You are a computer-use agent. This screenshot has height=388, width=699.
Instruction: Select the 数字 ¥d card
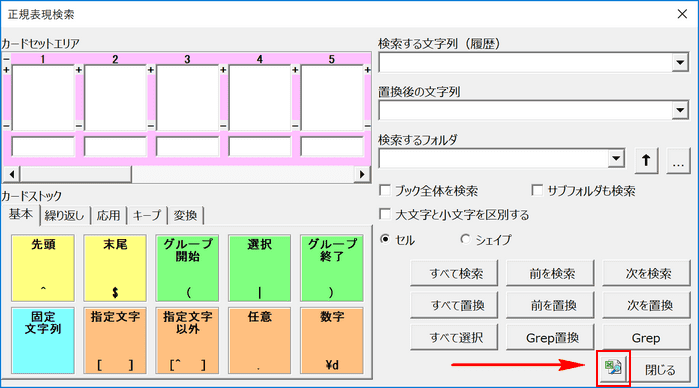[332, 340]
